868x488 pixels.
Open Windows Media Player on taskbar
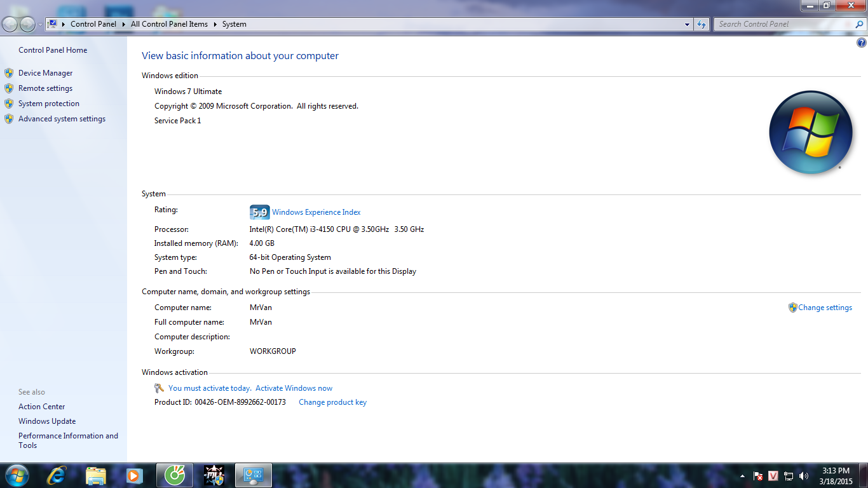click(x=134, y=475)
